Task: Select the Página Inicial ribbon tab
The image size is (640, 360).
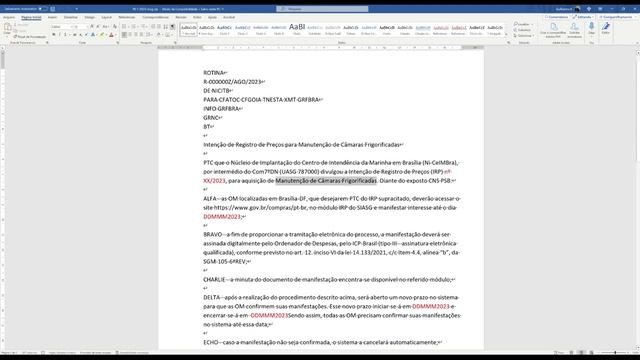Action: pyautogui.click(x=31, y=18)
